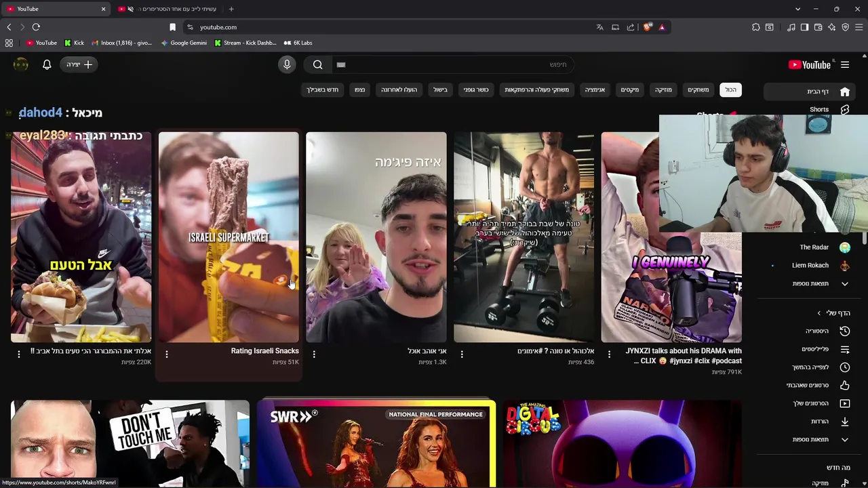Click the Create (יצירה) button
This screenshot has height=488, width=868.
pos(79,64)
